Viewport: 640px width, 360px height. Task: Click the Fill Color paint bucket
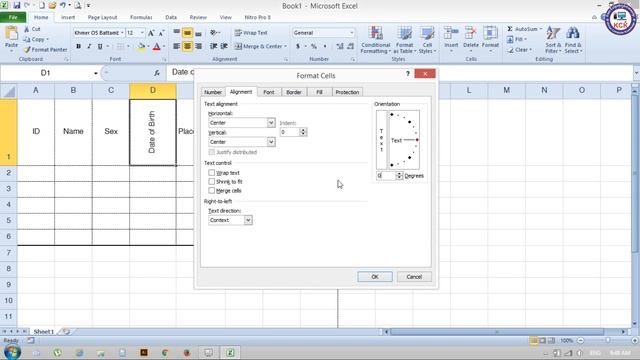[141, 47]
